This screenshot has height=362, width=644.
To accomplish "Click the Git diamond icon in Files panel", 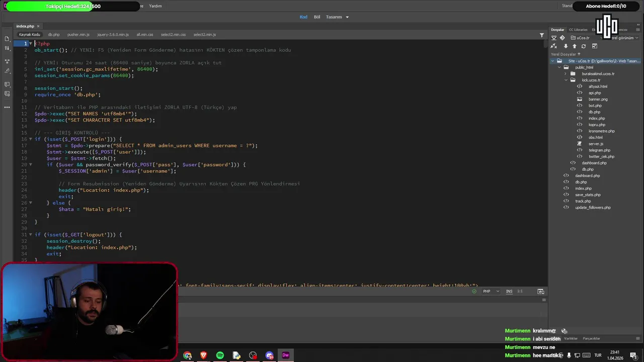I will click(562, 38).
